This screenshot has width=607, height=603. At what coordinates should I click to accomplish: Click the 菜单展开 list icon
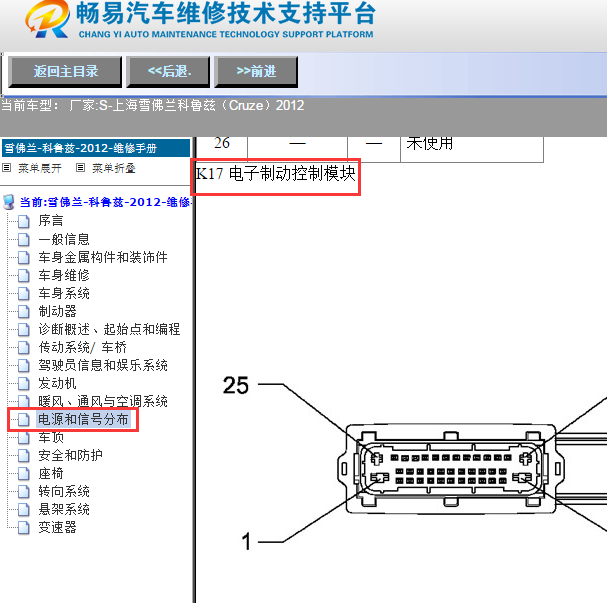tap(7, 168)
